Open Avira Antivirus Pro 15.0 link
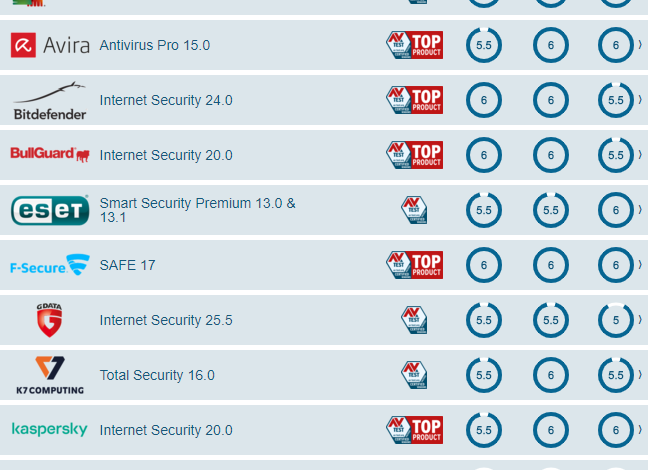The width and height of the screenshot is (659, 470). [155, 46]
